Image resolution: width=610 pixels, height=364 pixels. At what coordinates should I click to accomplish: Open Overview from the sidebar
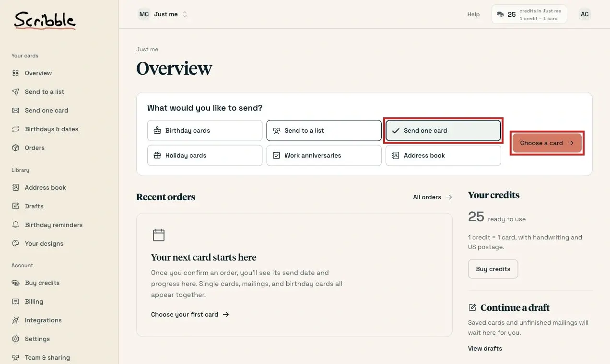tap(38, 73)
